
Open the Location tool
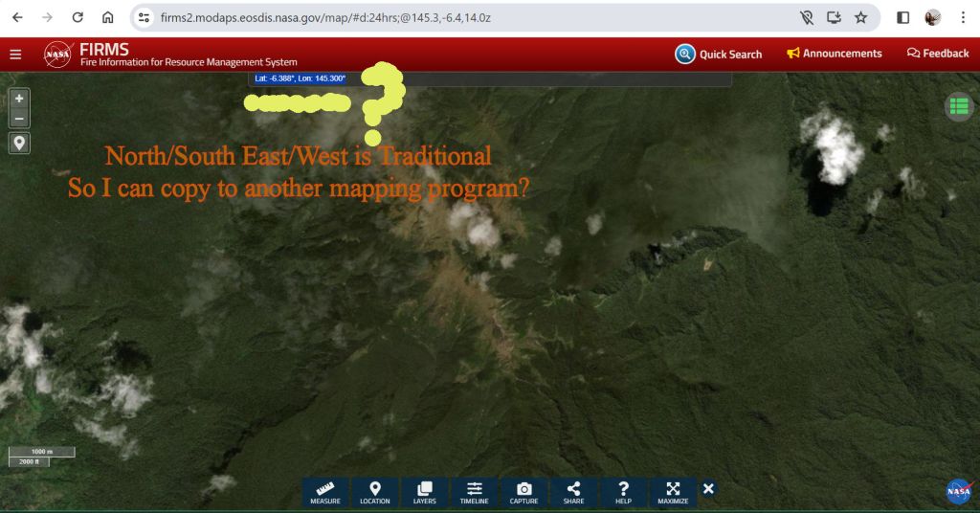pyautogui.click(x=375, y=493)
